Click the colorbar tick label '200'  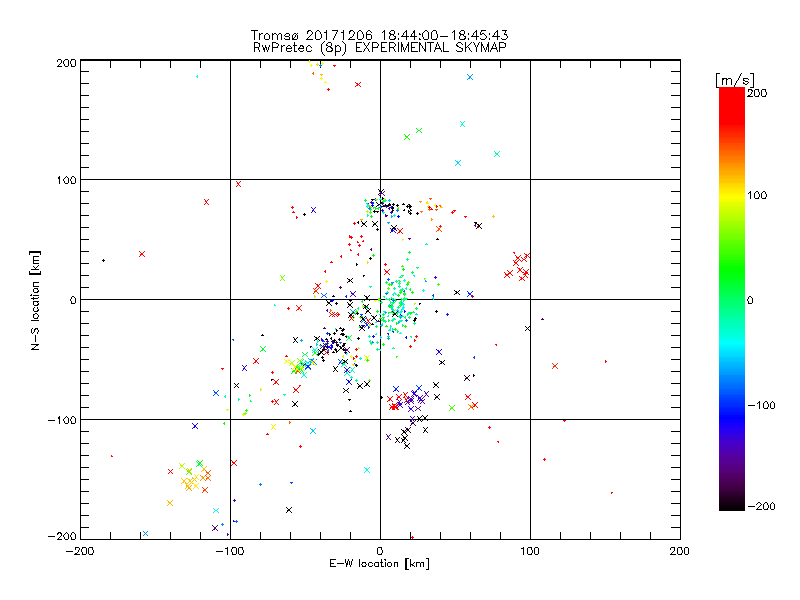coord(757,93)
